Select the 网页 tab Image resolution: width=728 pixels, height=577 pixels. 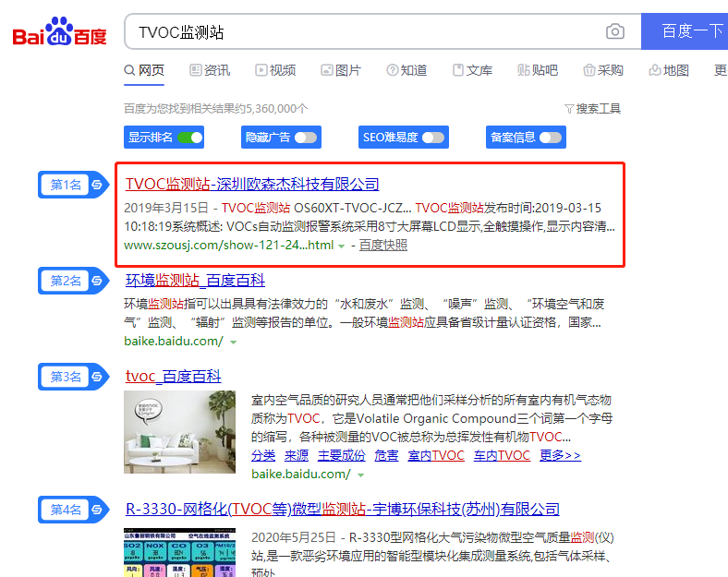click(144, 70)
